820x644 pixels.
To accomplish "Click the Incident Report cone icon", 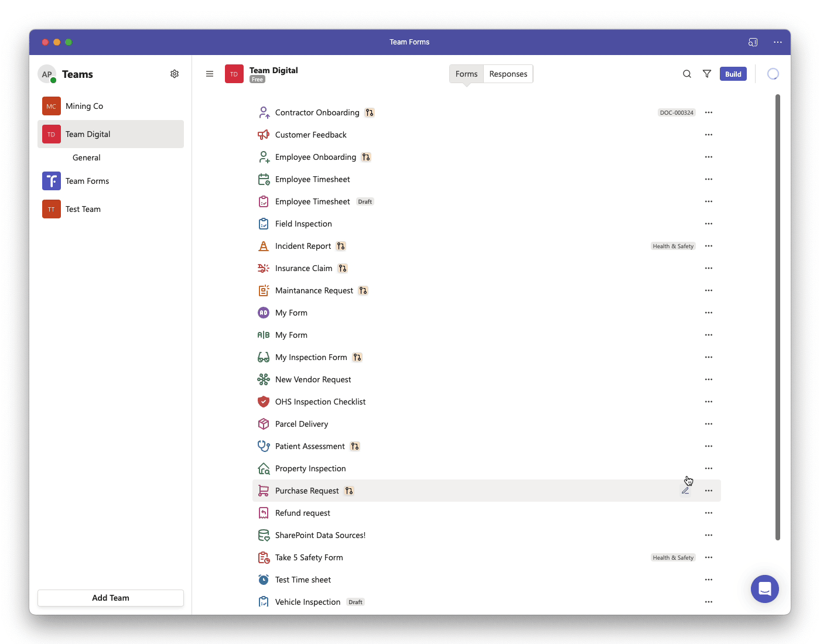I will pos(264,246).
